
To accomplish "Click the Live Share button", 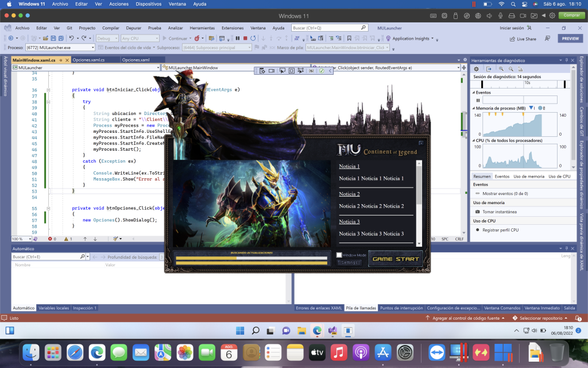I will (x=523, y=39).
